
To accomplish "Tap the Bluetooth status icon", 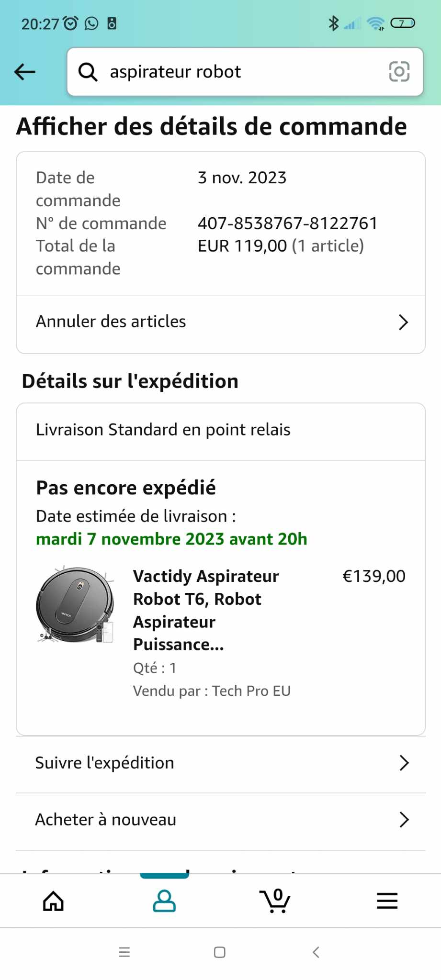I will (333, 23).
